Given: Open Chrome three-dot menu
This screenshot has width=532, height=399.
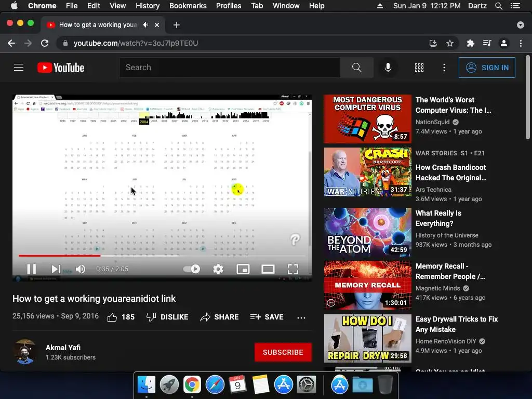Looking at the screenshot, I should coord(521,43).
